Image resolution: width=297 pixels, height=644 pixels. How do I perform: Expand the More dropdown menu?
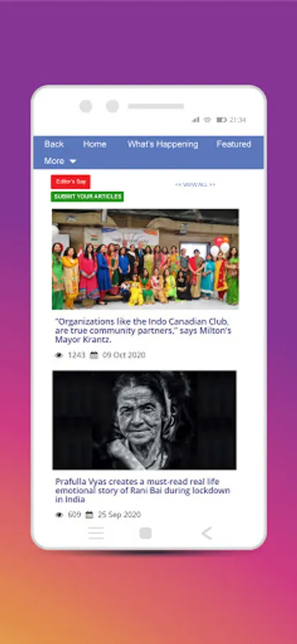pyautogui.click(x=60, y=161)
